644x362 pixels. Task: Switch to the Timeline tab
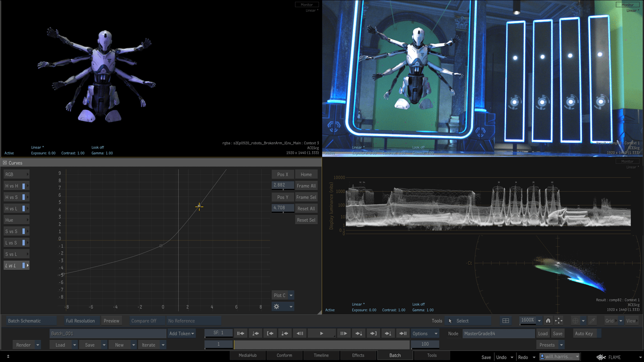coord(321,355)
